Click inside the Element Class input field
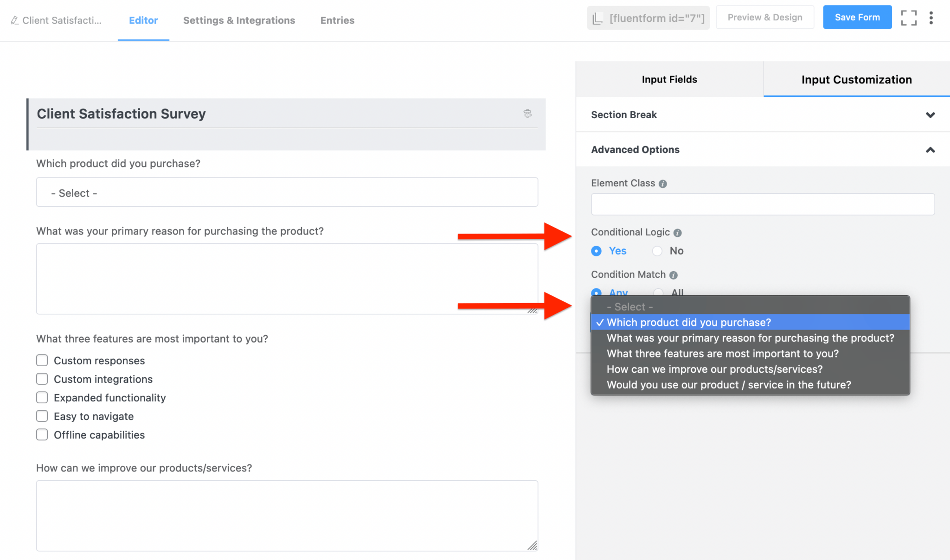The width and height of the screenshot is (950, 560). [762, 204]
